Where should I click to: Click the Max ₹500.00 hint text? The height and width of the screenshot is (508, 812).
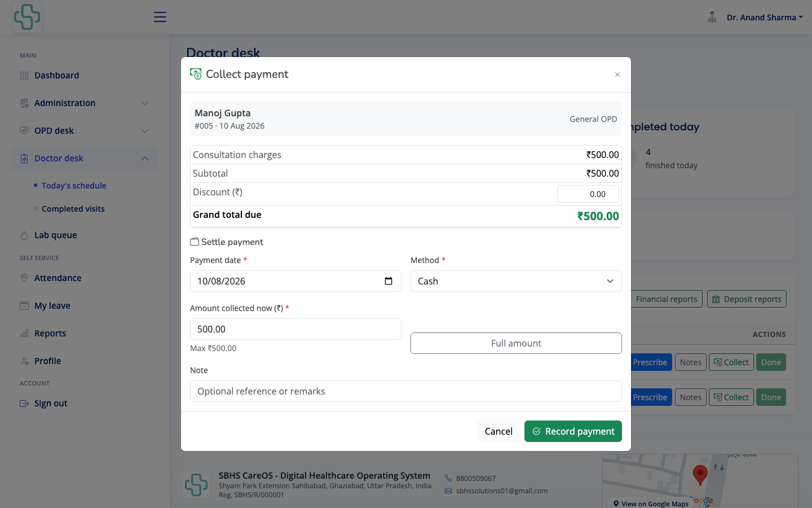point(213,348)
